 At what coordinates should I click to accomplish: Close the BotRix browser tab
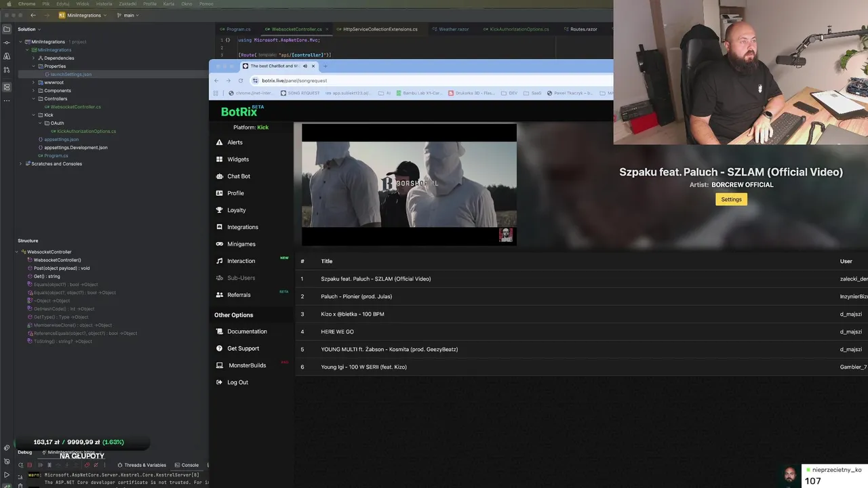[313, 66]
